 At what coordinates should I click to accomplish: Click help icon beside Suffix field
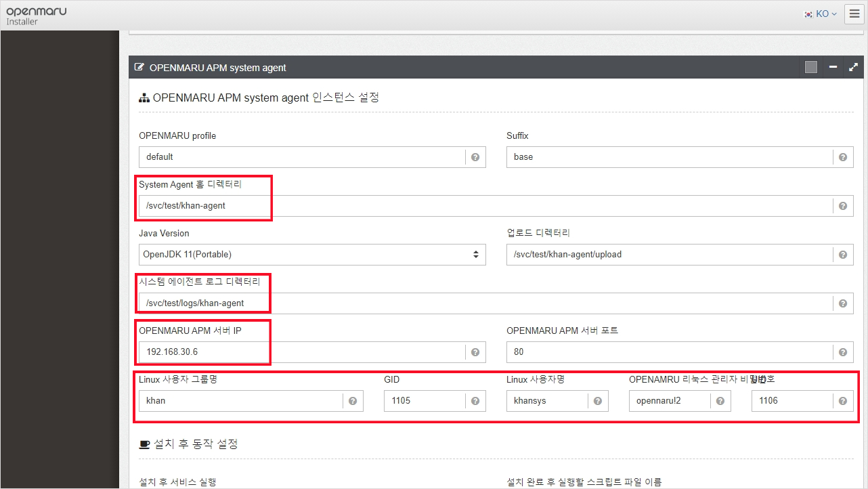(843, 157)
